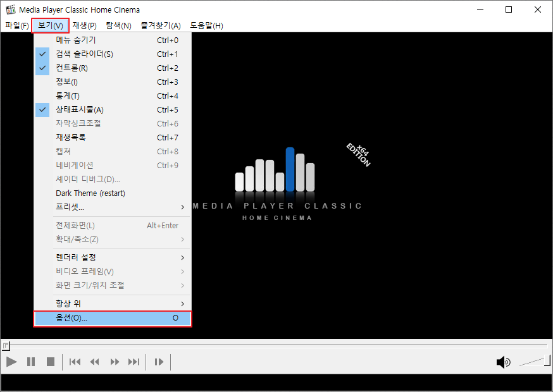Expand the 항상 위 submenu

[113, 303]
